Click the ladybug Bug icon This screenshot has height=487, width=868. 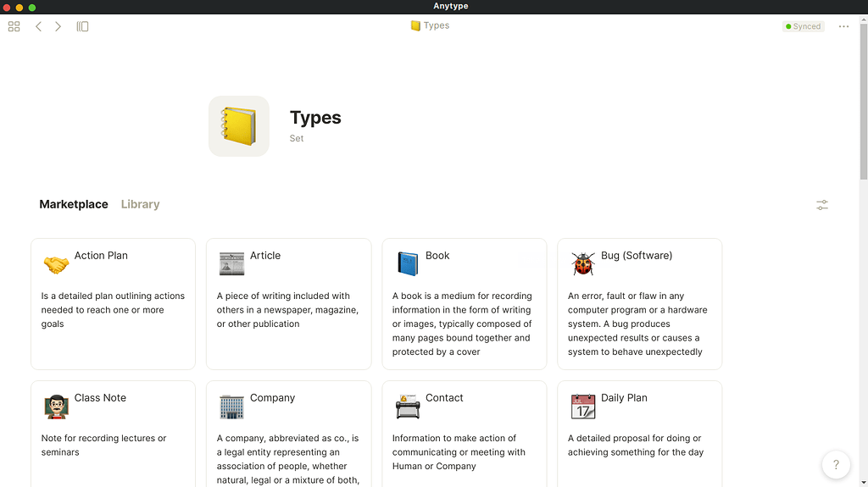tap(582, 263)
